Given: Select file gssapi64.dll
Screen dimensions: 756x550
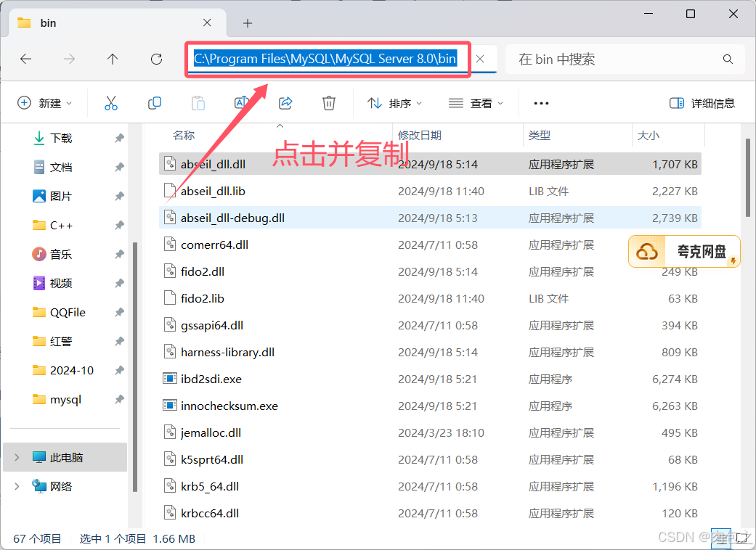Looking at the screenshot, I should pos(430,326).
